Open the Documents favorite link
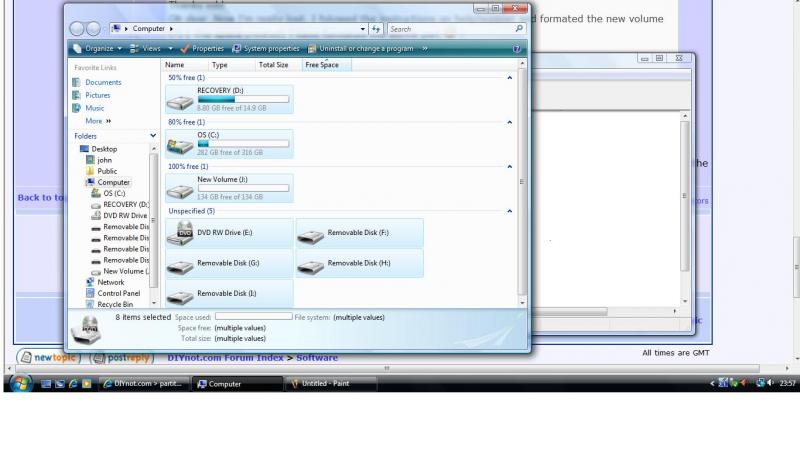Viewport: 800px width, 449px height. tap(103, 82)
